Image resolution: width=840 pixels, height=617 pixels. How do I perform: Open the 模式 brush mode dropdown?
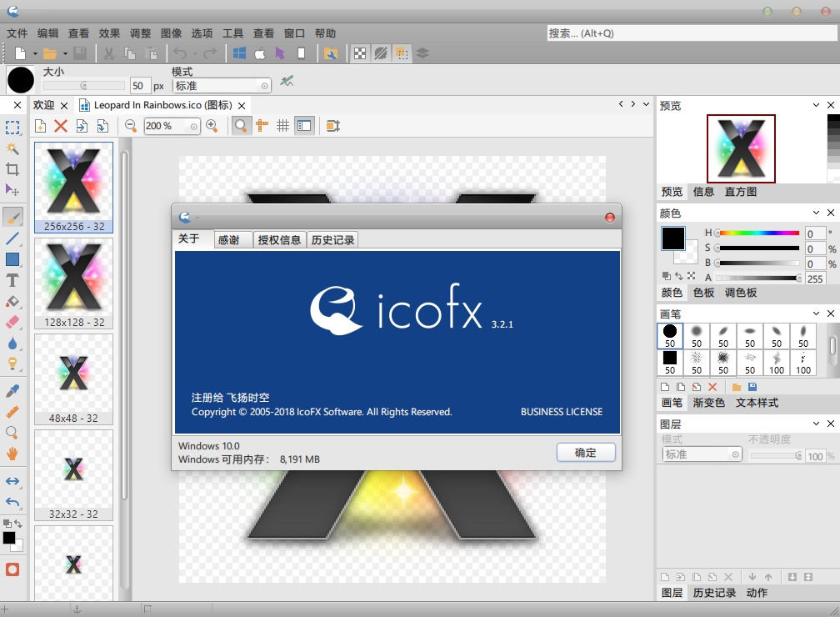coord(221,85)
